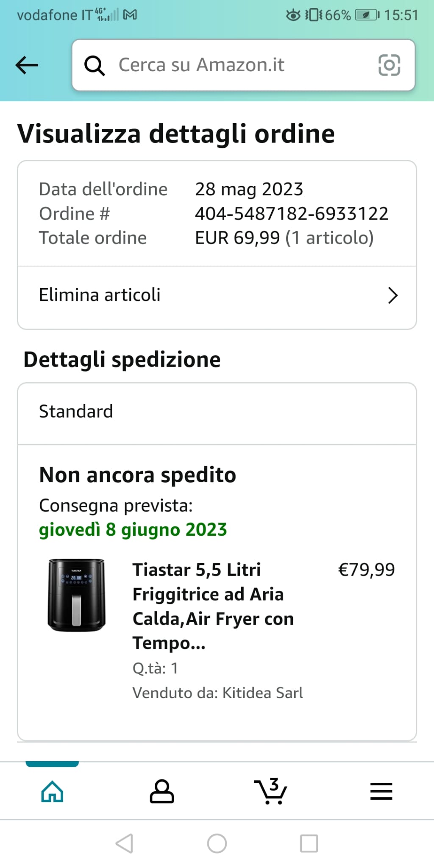Tap the air fryer product thumbnail
Viewport: 434px width, 868px height.
[x=76, y=595]
